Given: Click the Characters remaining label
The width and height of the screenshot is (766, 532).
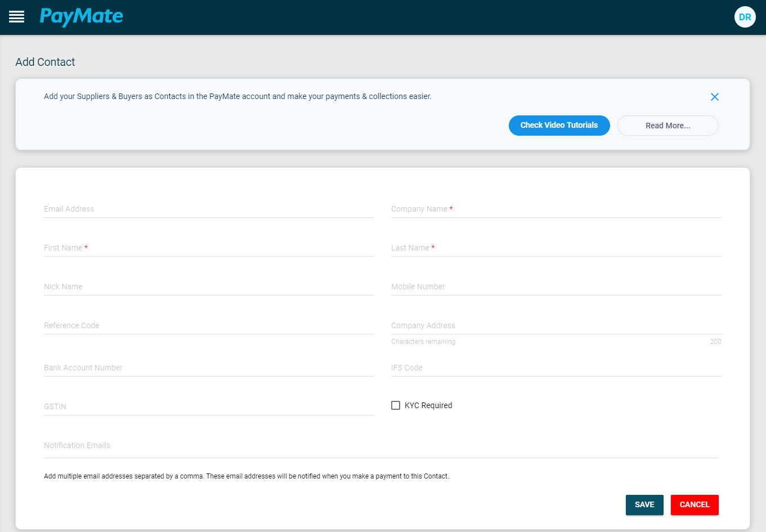Looking at the screenshot, I should [423, 342].
